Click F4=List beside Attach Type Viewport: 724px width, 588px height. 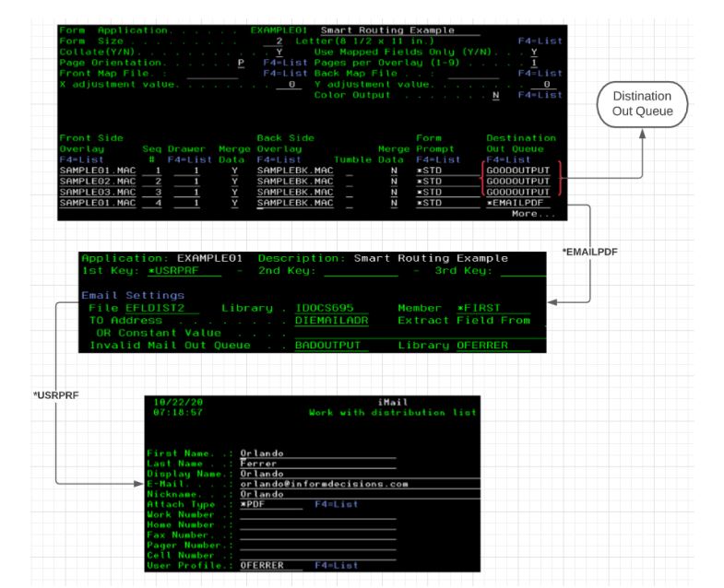[336, 504]
